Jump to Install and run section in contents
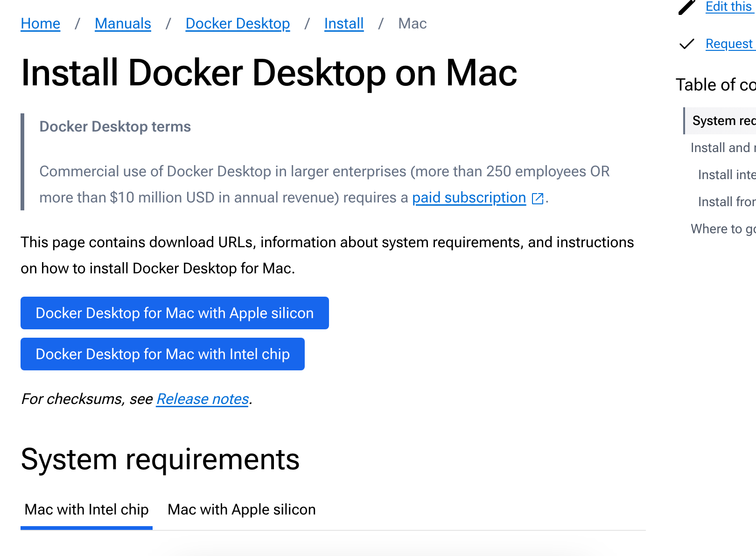This screenshot has height=556, width=756. coord(723,148)
